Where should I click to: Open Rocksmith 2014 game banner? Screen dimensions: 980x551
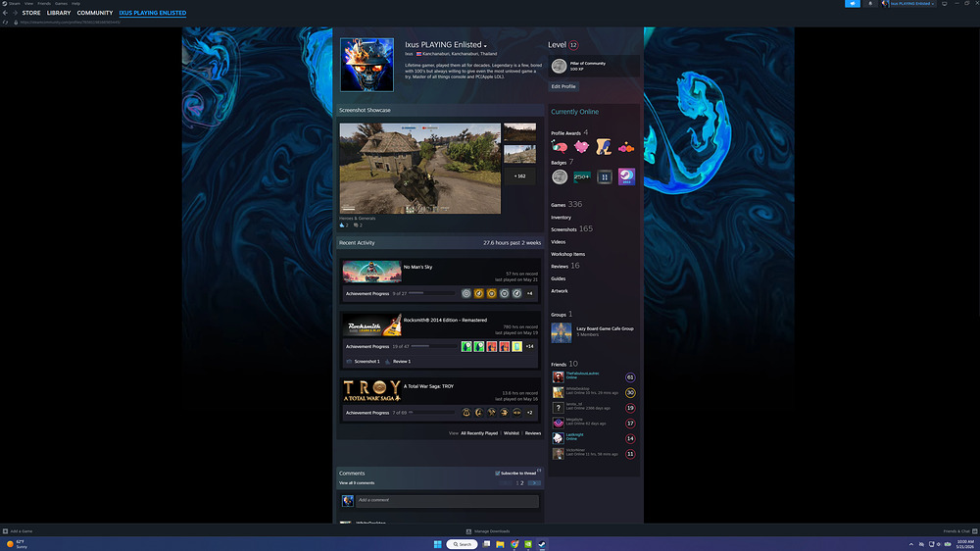tap(371, 325)
